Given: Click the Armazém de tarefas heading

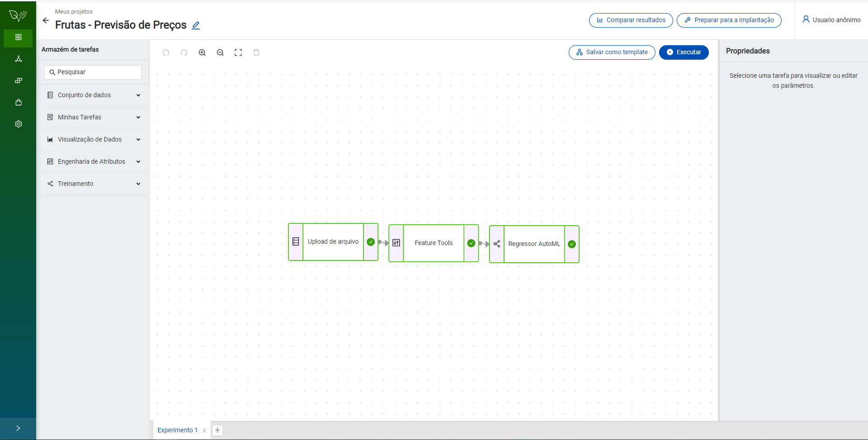Looking at the screenshot, I should [x=70, y=50].
